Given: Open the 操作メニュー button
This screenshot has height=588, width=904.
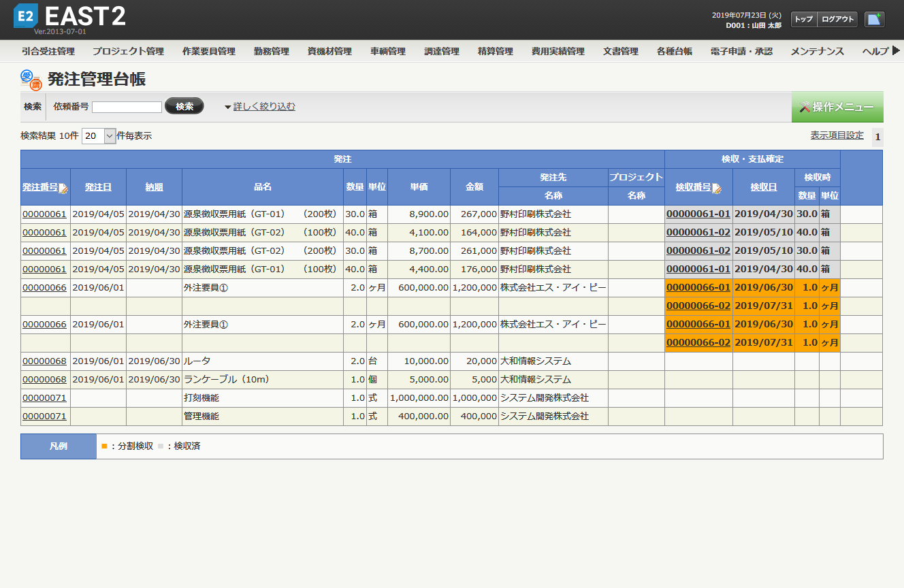Looking at the screenshot, I should point(837,107).
